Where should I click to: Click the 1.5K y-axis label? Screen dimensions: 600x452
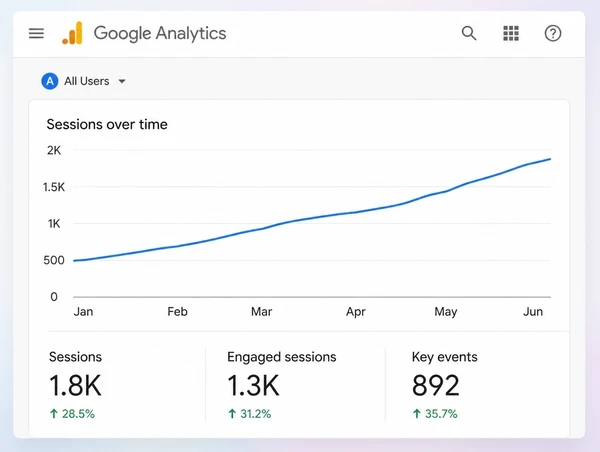[54, 187]
